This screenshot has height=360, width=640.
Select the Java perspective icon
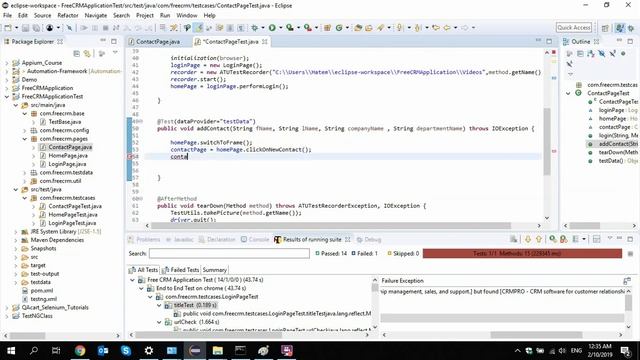(620, 28)
